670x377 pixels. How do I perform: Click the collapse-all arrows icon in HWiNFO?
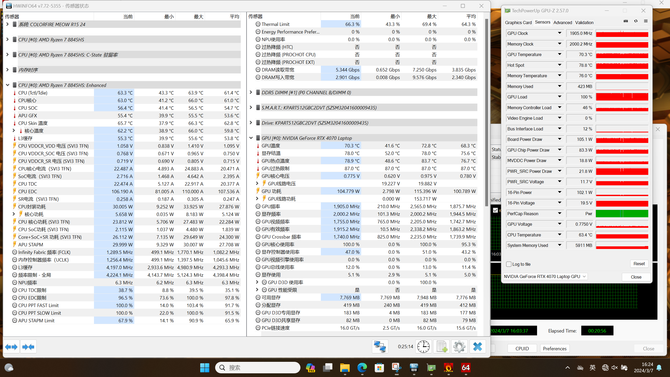28,347
